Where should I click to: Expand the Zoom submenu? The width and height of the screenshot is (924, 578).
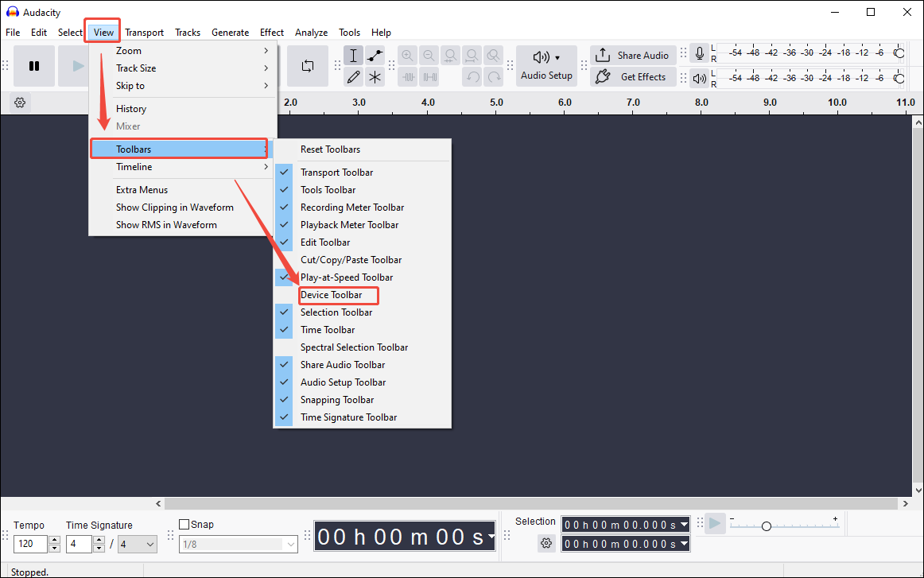(183, 51)
